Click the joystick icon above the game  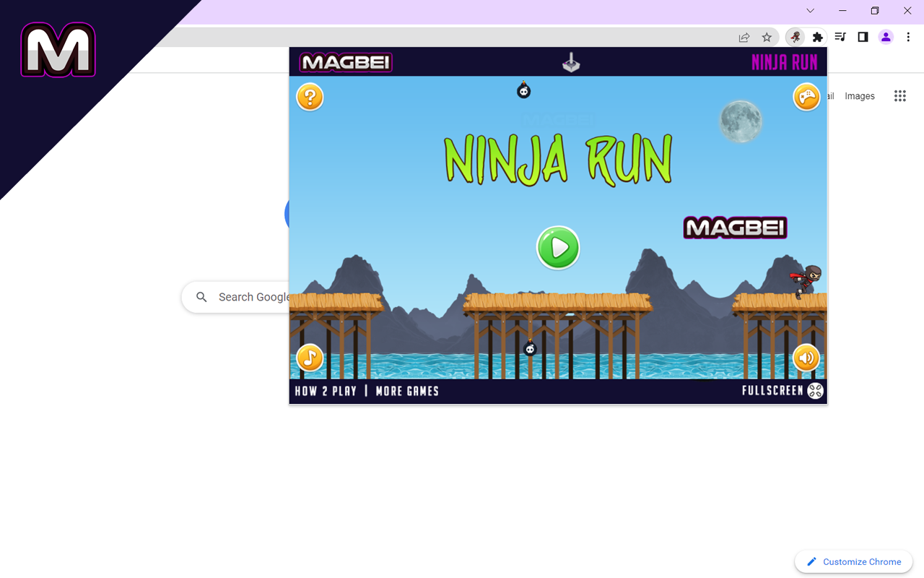pos(571,62)
